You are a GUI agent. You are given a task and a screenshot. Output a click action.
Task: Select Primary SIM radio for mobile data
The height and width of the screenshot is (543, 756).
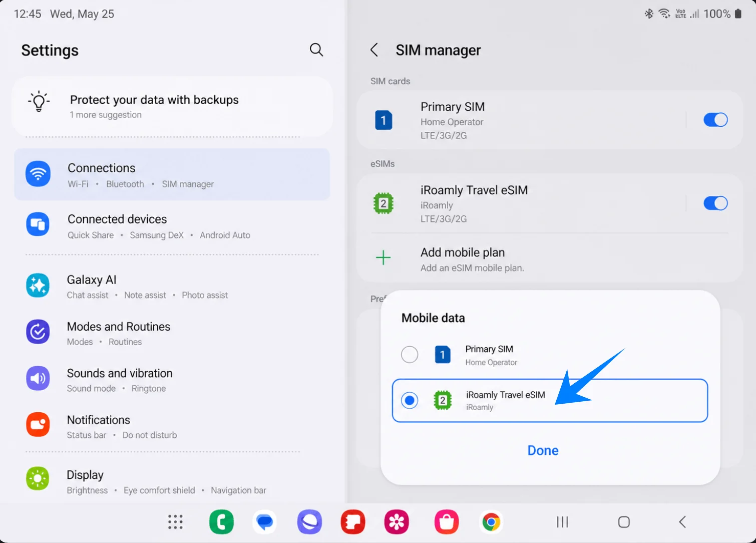410,355
